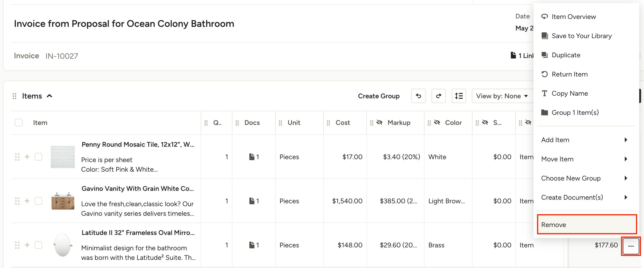Image resolution: width=644 pixels, height=268 pixels.
Task: Click the S... column drag handle
Action: point(477,123)
